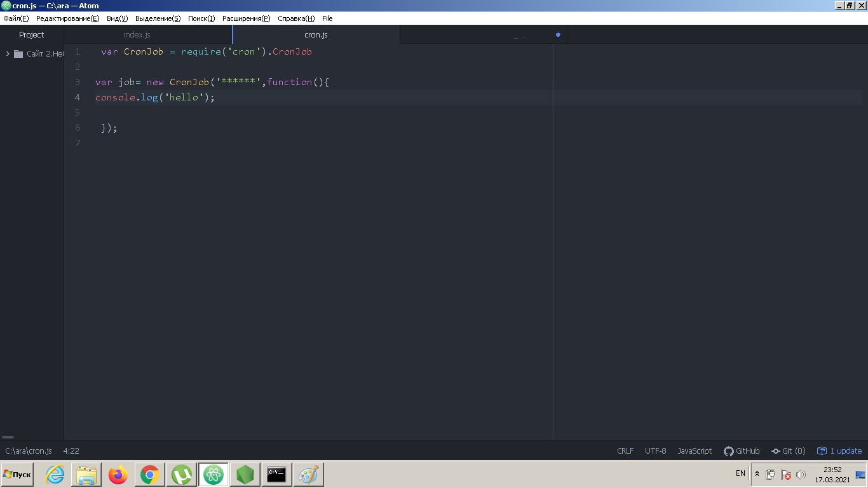Click the tree view horizontal scrollbar
Viewport: 868px width, 488px height.
point(8,437)
